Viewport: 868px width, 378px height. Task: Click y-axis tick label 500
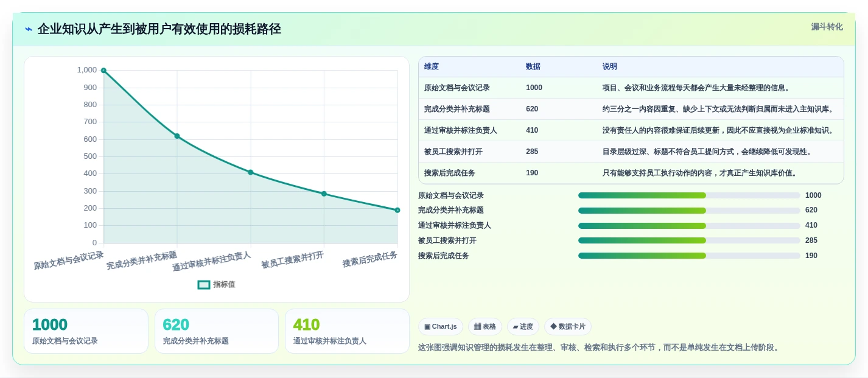click(90, 156)
